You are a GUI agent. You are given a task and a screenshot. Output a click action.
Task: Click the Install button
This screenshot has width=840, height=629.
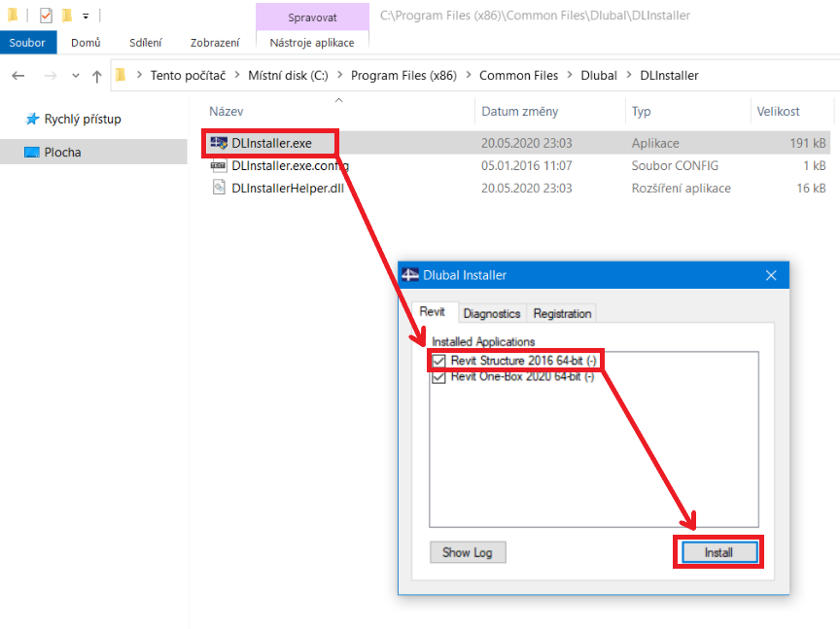(x=718, y=552)
